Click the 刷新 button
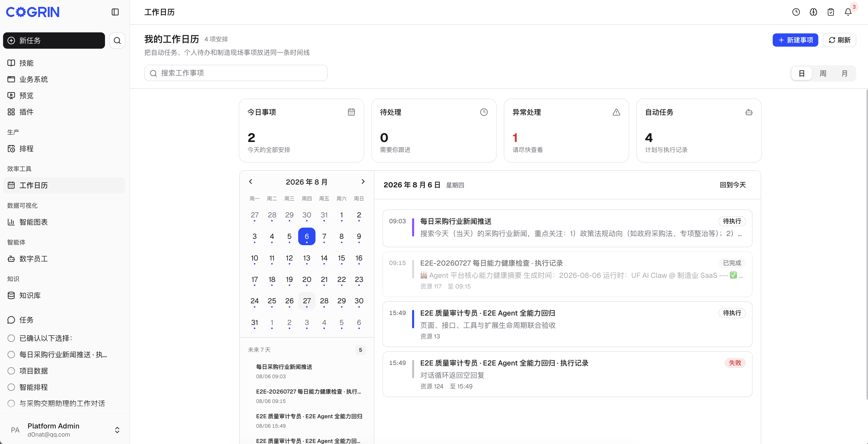 (x=839, y=40)
